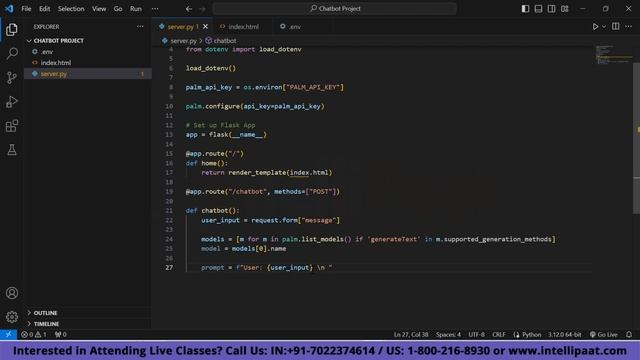Open the ports forwarded status item
The height and width of the screenshot is (360, 640).
tap(60, 334)
